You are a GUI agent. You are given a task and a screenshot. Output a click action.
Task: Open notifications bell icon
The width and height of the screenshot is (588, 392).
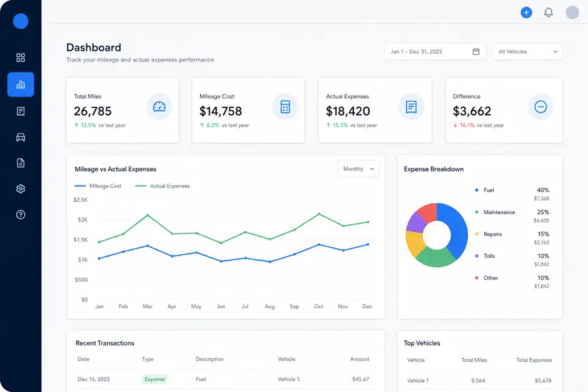548,12
